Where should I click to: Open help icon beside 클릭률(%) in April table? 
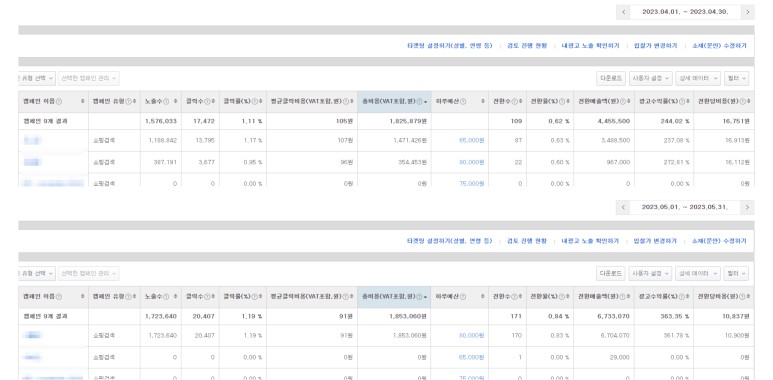pos(255,102)
